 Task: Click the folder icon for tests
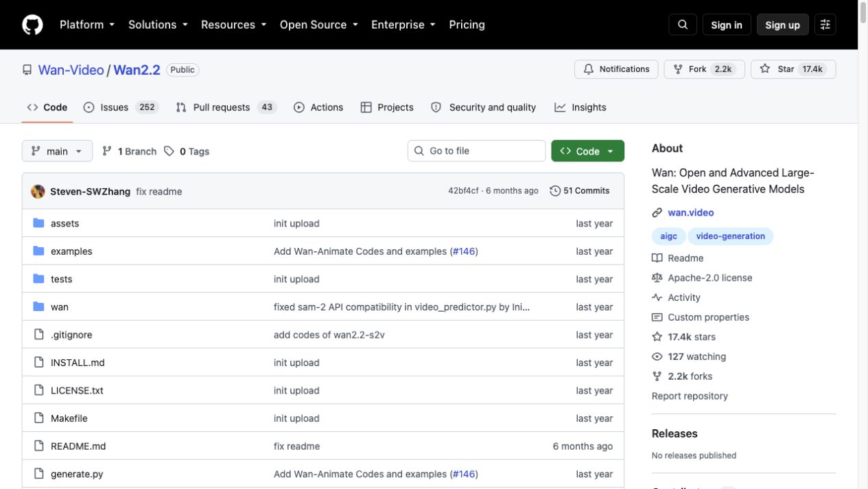38,279
